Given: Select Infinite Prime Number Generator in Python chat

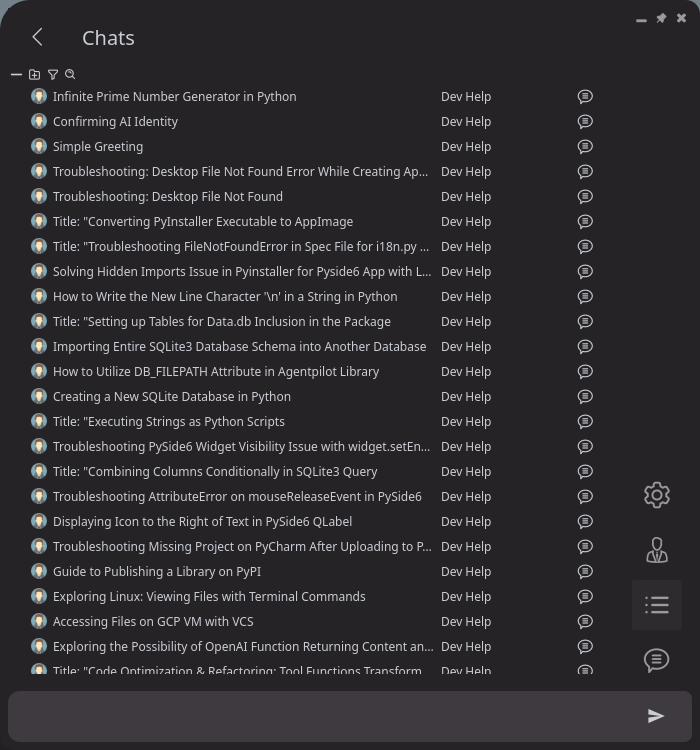Looking at the screenshot, I should point(174,97).
